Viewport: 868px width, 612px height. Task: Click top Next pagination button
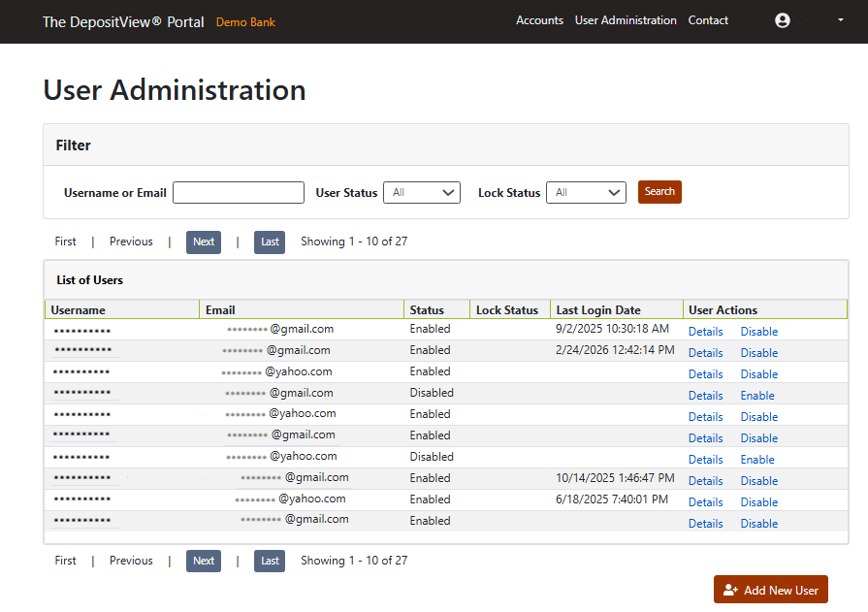[204, 242]
